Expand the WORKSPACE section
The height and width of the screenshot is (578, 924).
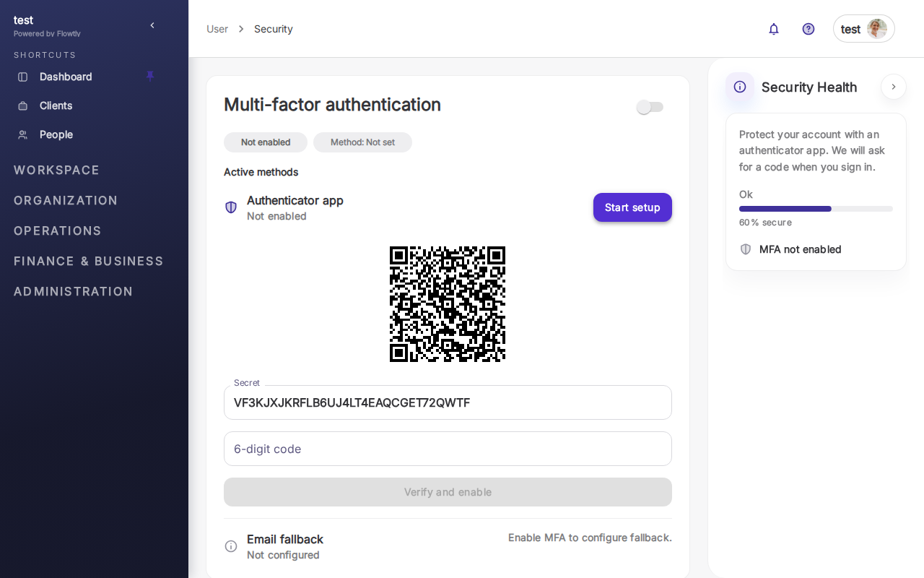pyautogui.click(x=56, y=171)
